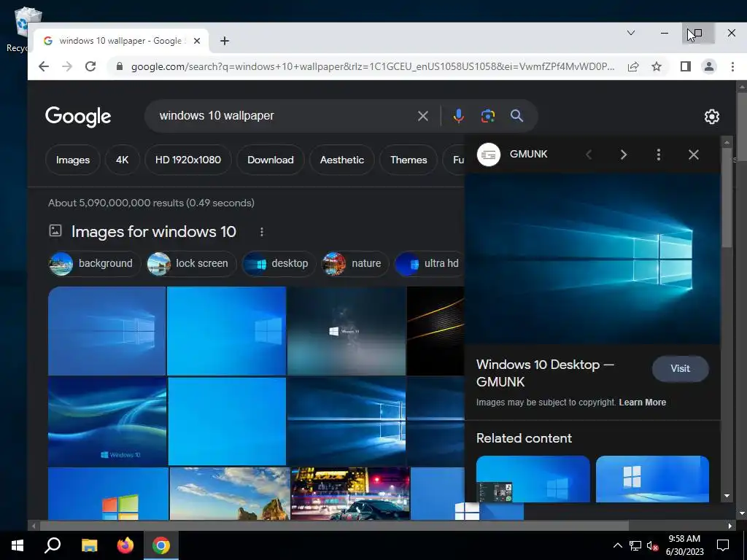This screenshot has height=560, width=747.
Task: Open the Chrome three-dot menu
Action: pyautogui.click(x=732, y=66)
